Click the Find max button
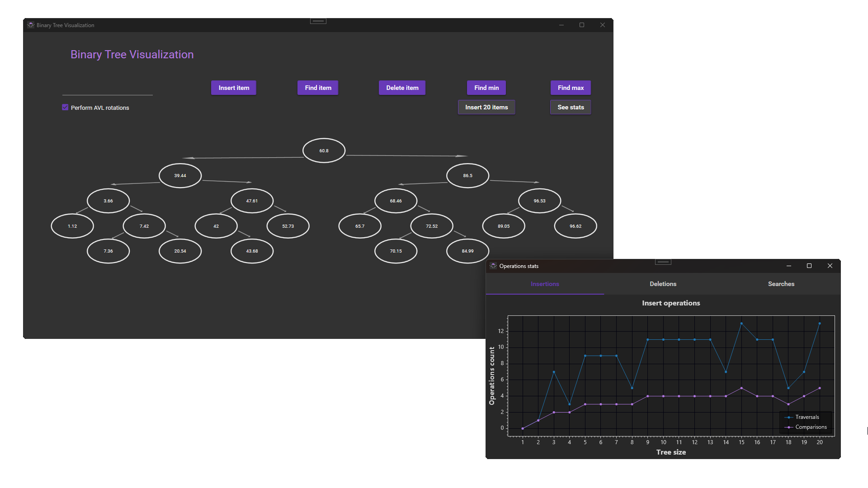This screenshot has width=868, height=488. tap(571, 88)
